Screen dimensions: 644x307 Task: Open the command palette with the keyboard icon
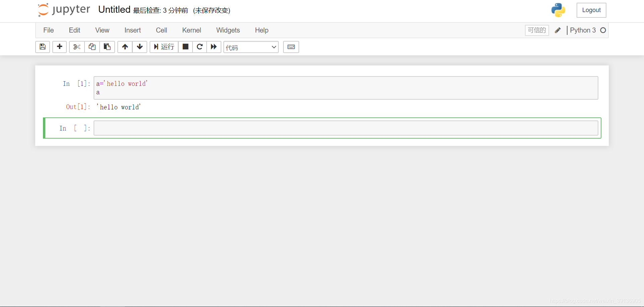click(291, 47)
